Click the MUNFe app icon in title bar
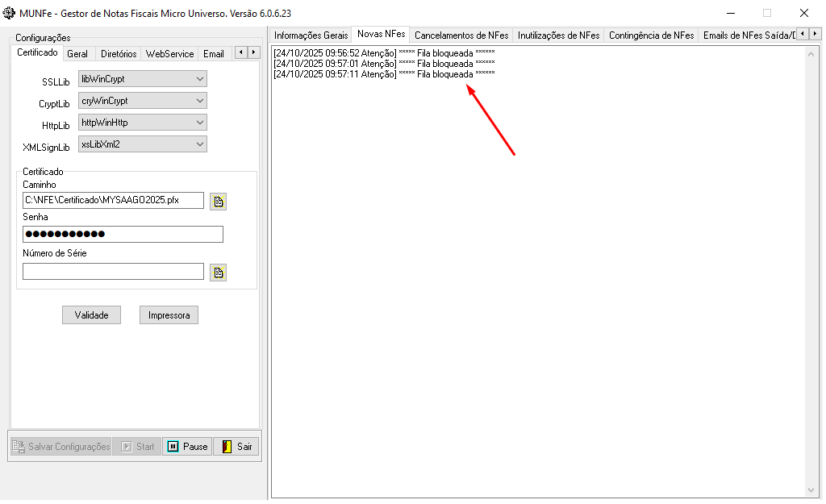The image size is (826, 504). point(10,13)
